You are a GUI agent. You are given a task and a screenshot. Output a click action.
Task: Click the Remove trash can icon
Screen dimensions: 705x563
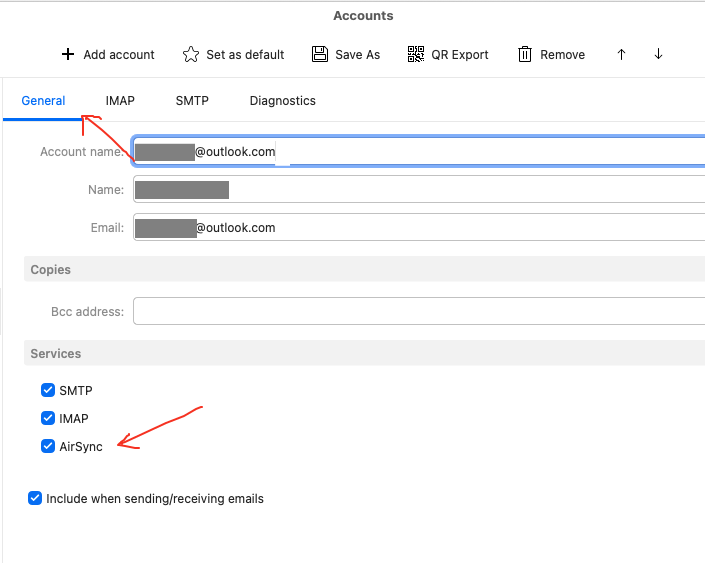point(525,54)
